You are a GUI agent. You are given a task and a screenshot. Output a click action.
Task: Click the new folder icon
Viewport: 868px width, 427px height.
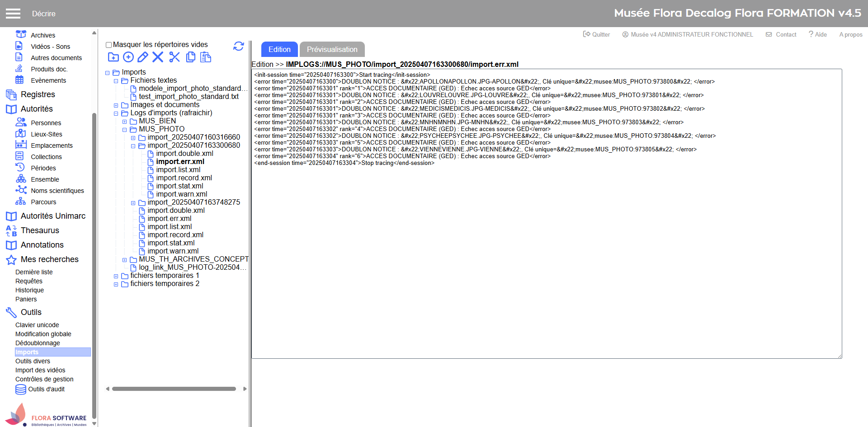point(113,57)
